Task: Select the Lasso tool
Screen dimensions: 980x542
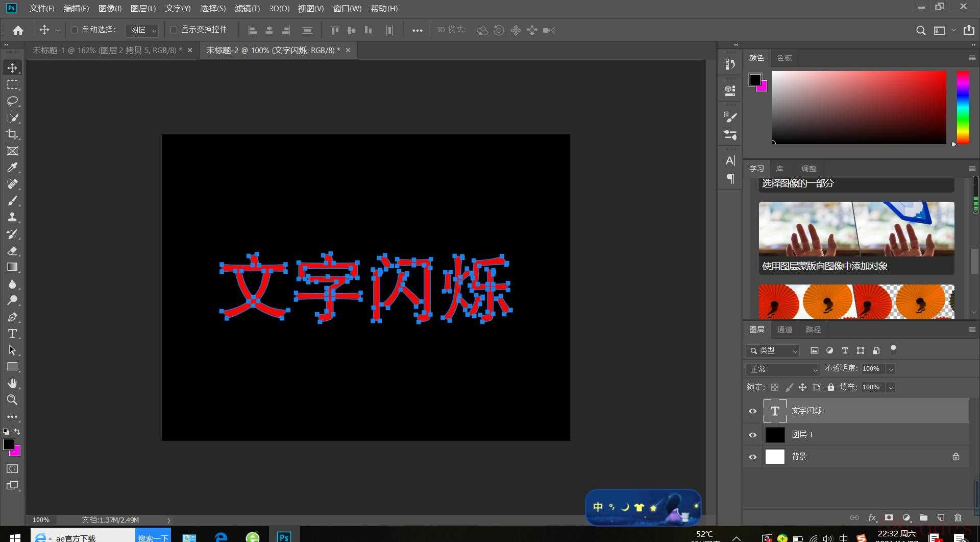Action: pyautogui.click(x=12, y=101)
